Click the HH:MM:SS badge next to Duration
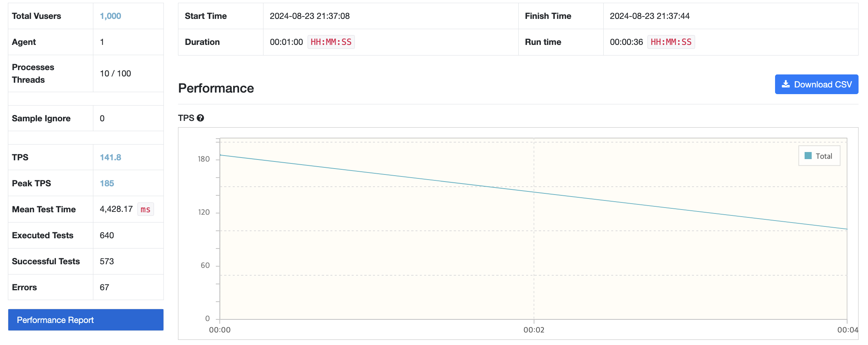Image resolution: width=868 pixels, height=345 pixels. (331, 42)
